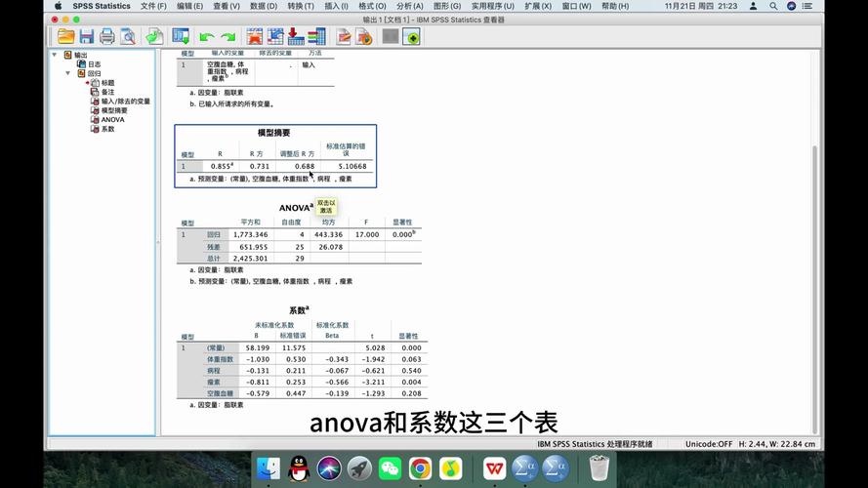
Task: Click the R value 0.855 cell
Action: [222, 166]
